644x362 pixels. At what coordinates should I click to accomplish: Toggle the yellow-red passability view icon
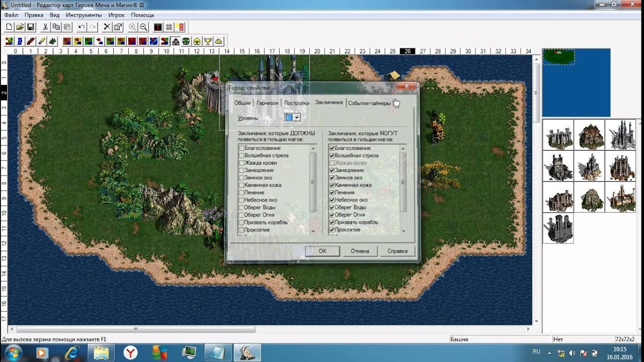[180, 27]
